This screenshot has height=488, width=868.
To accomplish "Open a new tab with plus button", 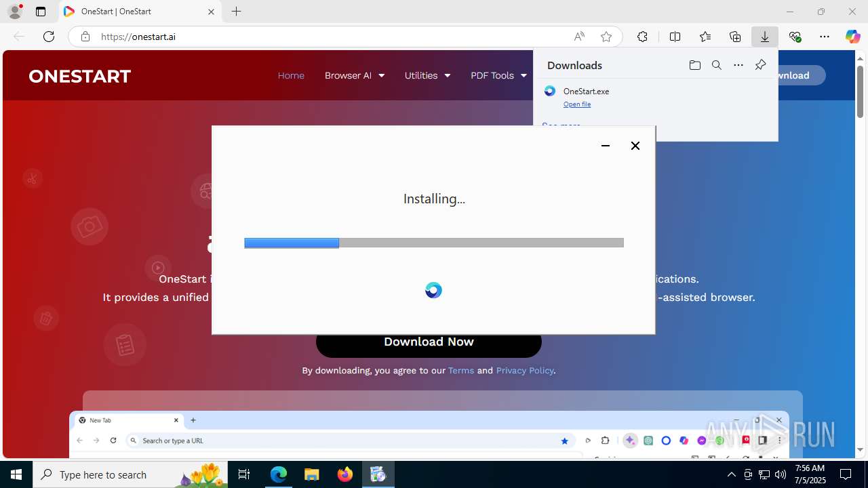I will pyautogui.click(x=236, y=12).
